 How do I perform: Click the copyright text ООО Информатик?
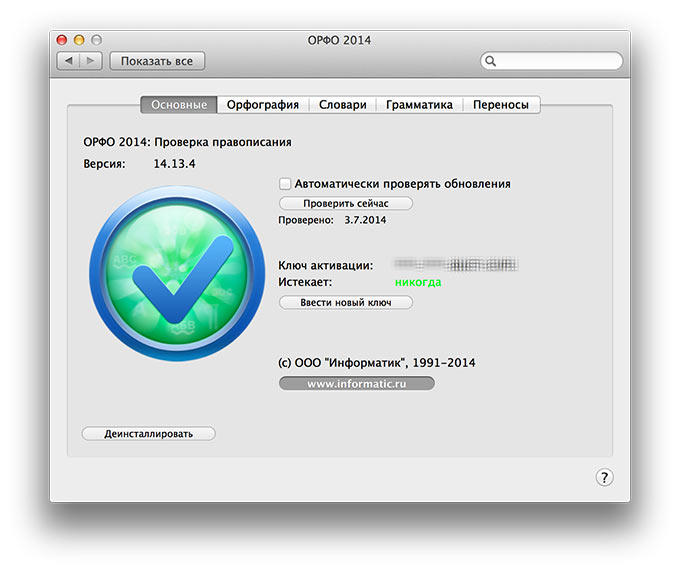point(376,362)
